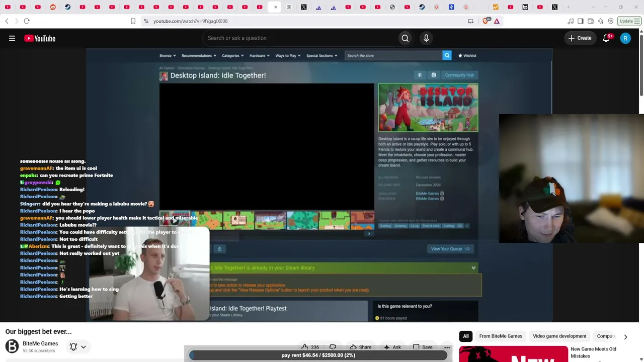Open the YouTube guide hamburger menu
The width and height of the screenshot is (644, 362).
click(12, 38)
